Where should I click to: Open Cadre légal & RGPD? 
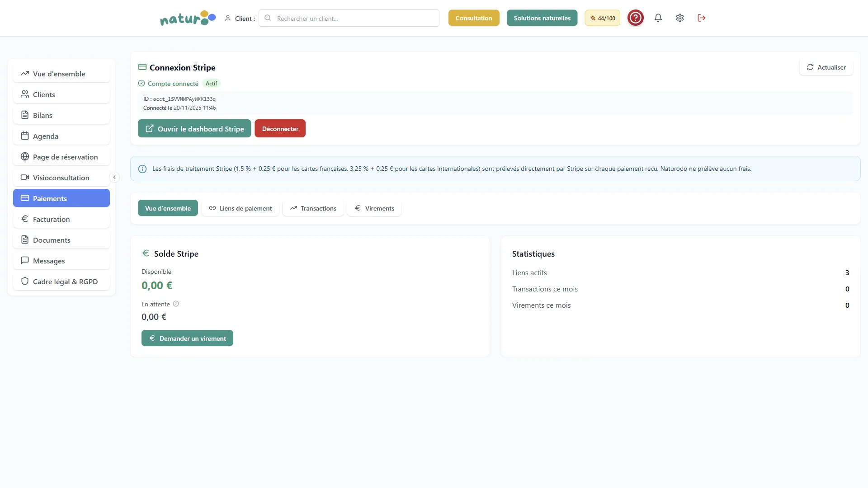tap(61, 282)
